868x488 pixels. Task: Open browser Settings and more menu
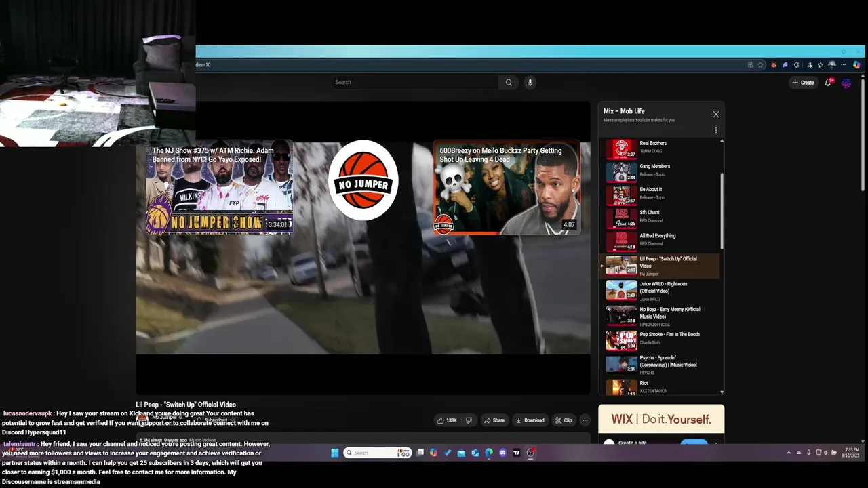[x=843, y=65]
